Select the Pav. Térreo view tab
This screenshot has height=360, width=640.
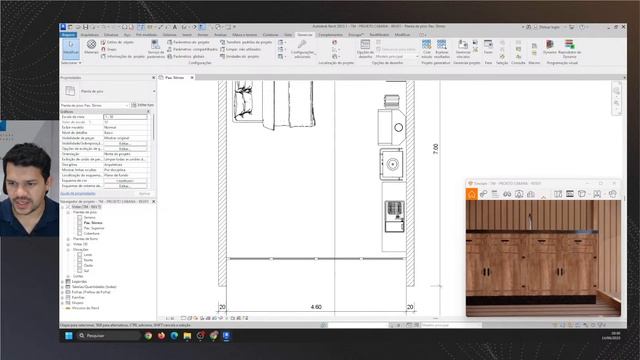coord(174,78)
